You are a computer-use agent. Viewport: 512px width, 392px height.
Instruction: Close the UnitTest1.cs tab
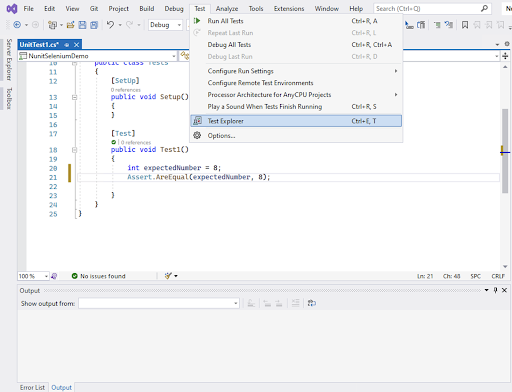[77, 45]
